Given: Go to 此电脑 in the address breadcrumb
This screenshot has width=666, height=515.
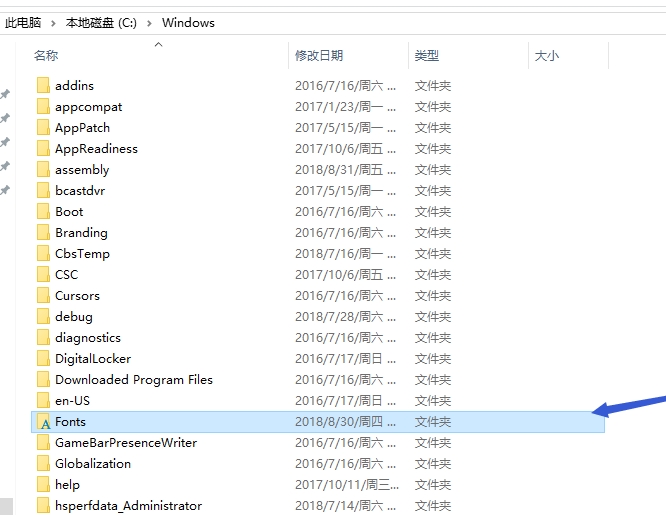Looking at the screenshot, I should point(23,23).
